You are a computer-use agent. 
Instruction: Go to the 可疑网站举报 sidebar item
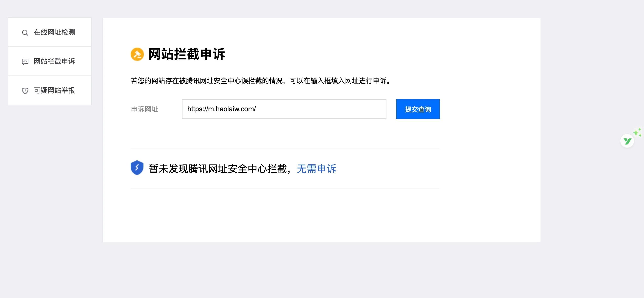(54, 91)
